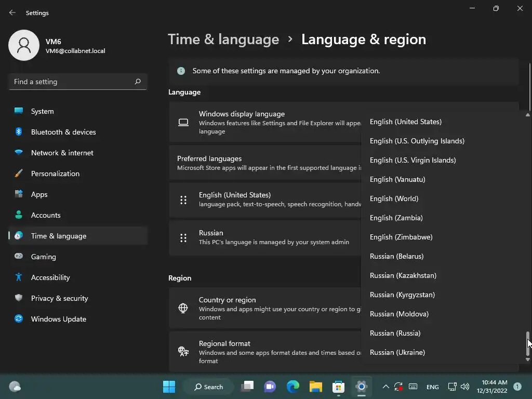The width and height of the screenshot is (532, 399).
Task: Click the Settings gear in taskbar
Action: [362, 387]
